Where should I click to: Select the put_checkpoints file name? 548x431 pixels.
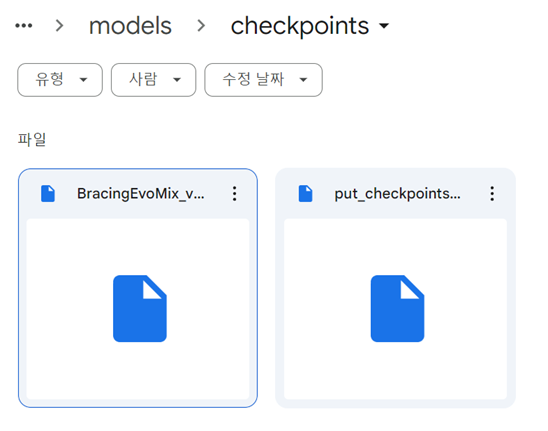398,194
